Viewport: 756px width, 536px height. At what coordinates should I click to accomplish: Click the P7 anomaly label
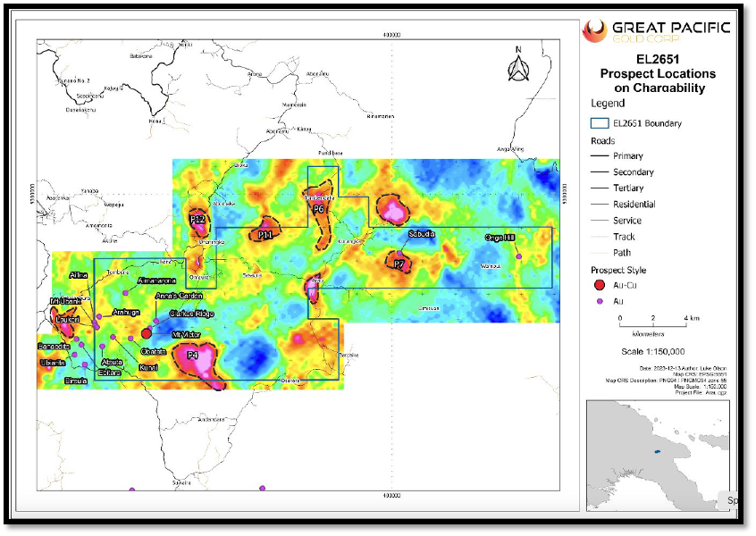[399, 264]
